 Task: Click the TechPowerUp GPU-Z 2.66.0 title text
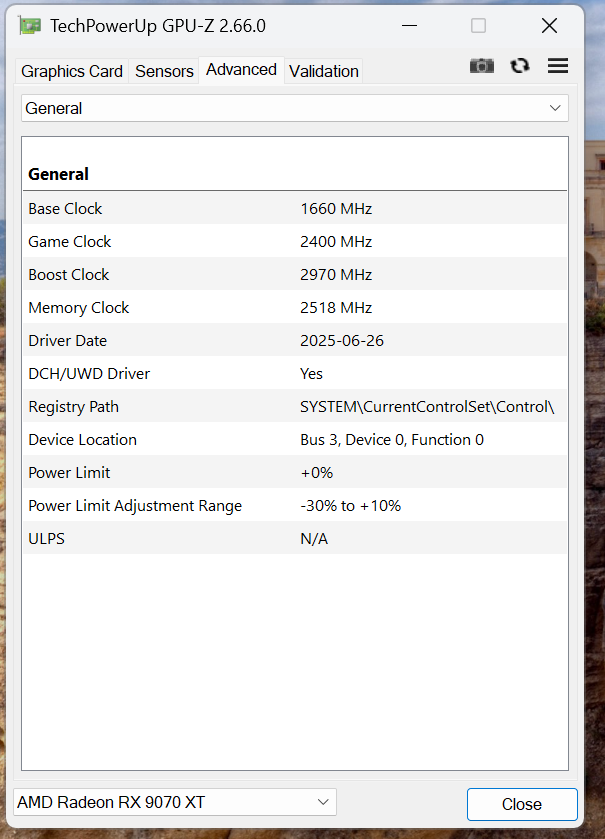click(x=158, y=26)
